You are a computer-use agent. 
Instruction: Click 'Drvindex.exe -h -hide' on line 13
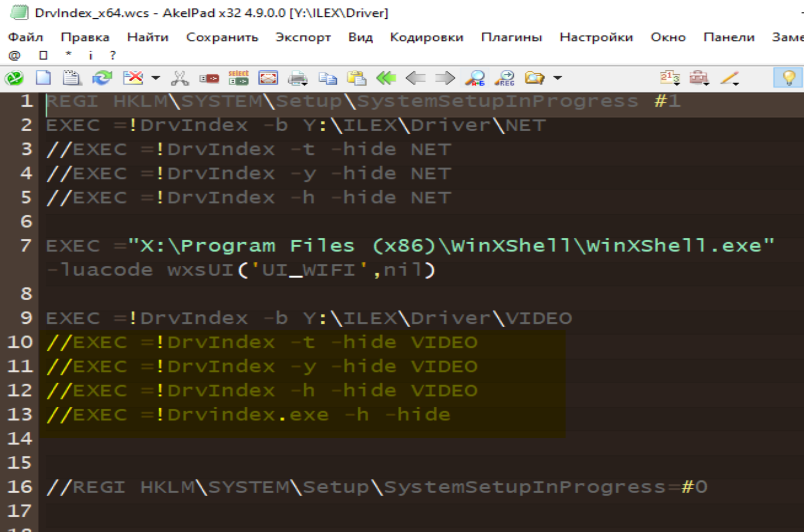tap(309, 415)
